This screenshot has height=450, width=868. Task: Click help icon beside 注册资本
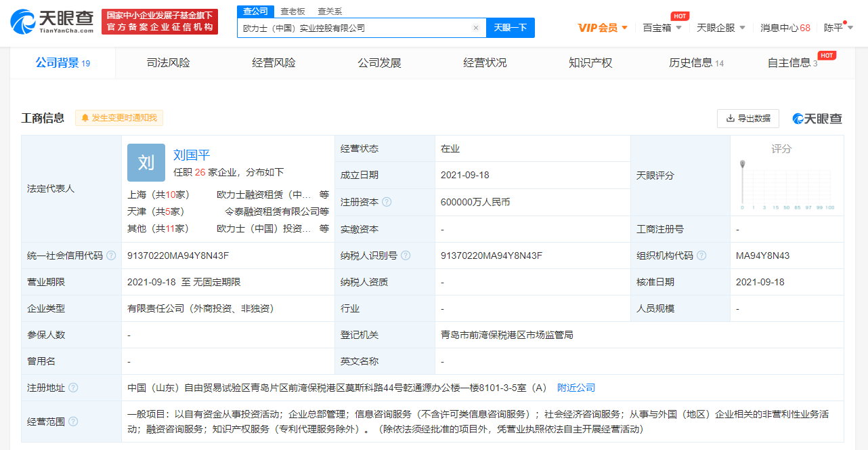pos(387,202)
